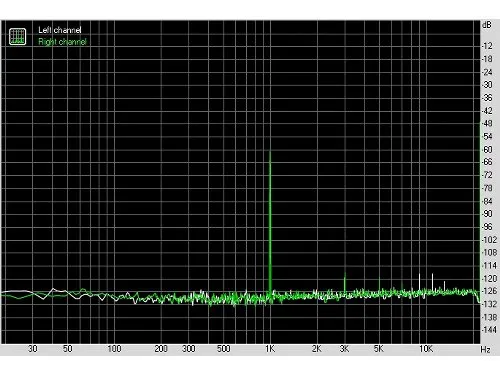Select the Left channel legend label

point(60,30)
